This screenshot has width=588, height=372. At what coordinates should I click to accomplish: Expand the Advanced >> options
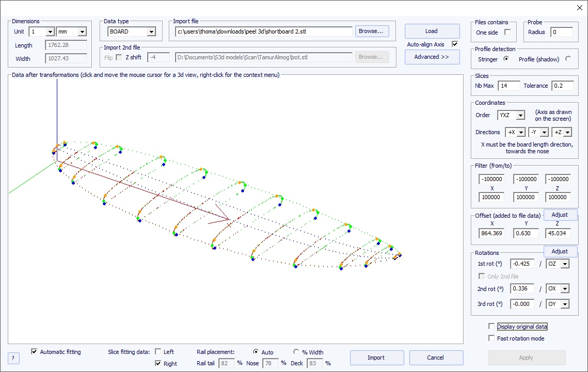pyautogui.click(x=432, y=57)
